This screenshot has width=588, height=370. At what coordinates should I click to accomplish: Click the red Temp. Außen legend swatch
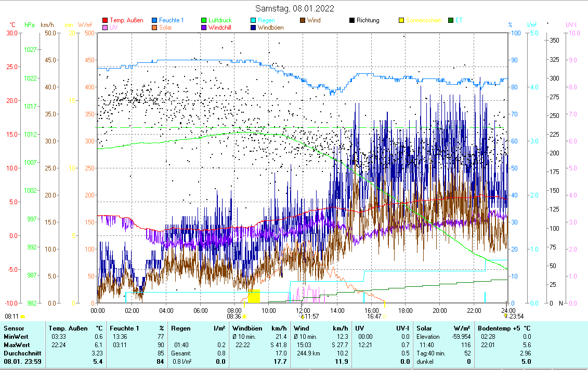(106, 20)
